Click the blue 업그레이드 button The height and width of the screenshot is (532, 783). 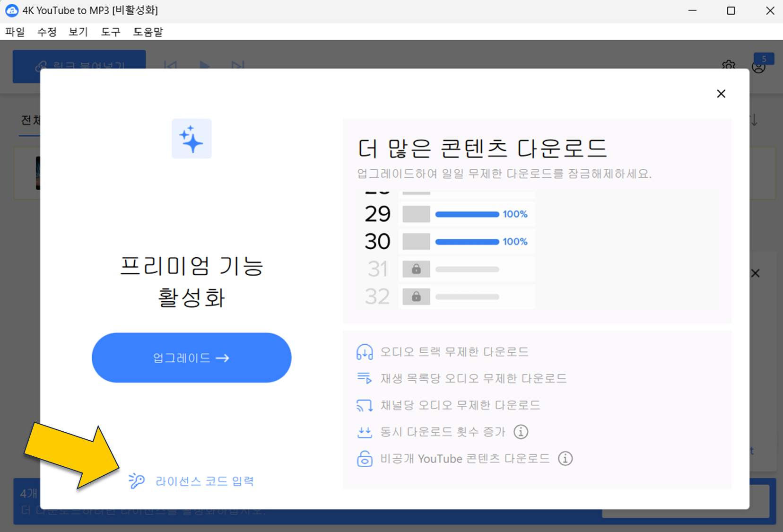(x=191, y=358)
